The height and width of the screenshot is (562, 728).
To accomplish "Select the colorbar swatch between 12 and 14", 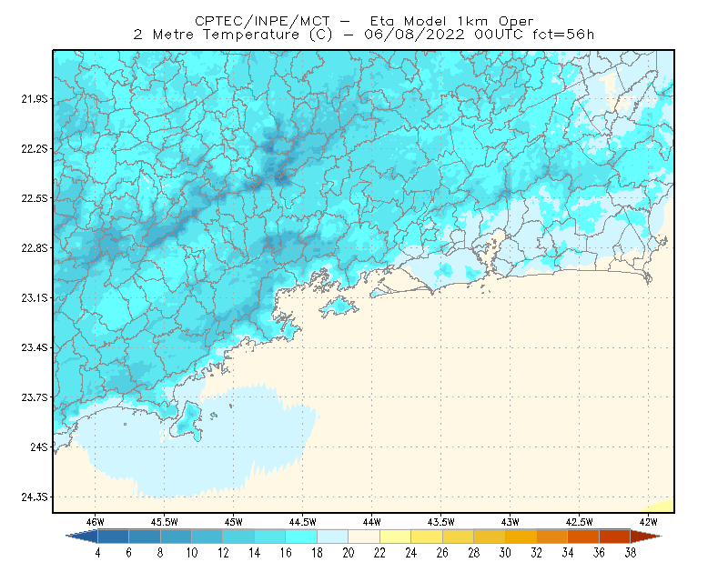I will click(238, 536).
